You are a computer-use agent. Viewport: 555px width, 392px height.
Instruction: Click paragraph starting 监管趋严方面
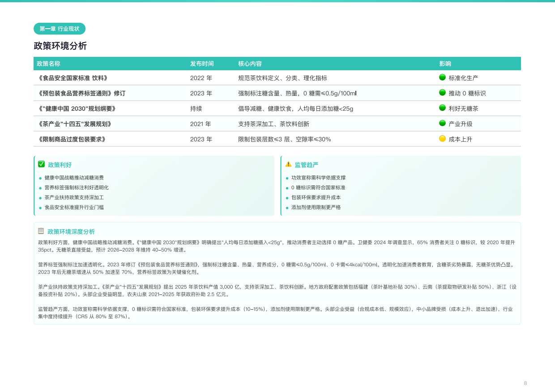pos(277,312)
